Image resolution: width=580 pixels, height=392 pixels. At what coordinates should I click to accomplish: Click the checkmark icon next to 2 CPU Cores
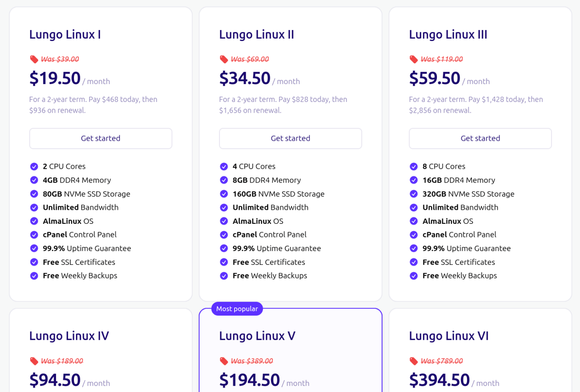(34, 166)
